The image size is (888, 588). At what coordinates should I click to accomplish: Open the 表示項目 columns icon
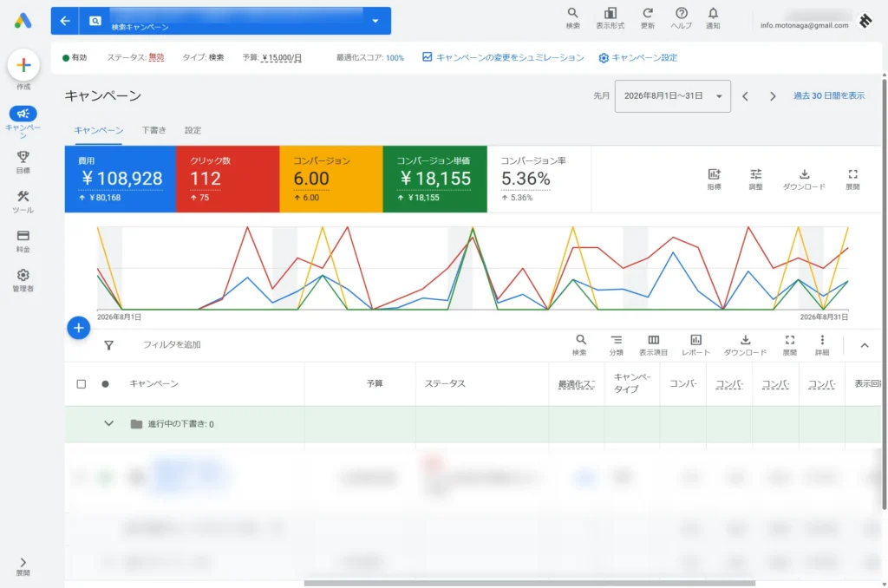[653, 344]
